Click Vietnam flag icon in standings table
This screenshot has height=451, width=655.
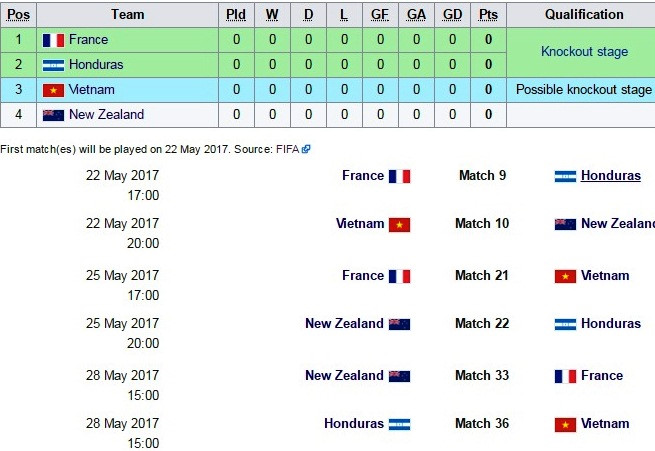point(53,90)
